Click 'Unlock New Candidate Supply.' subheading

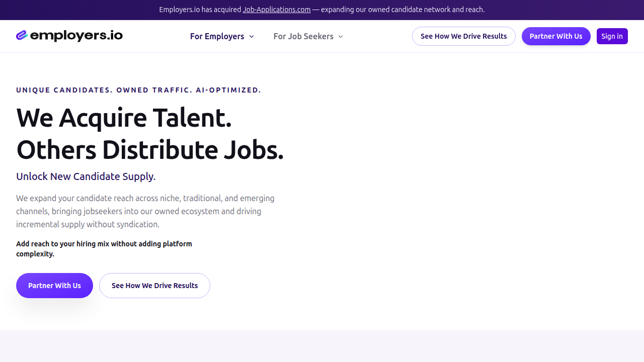point(86,176)
